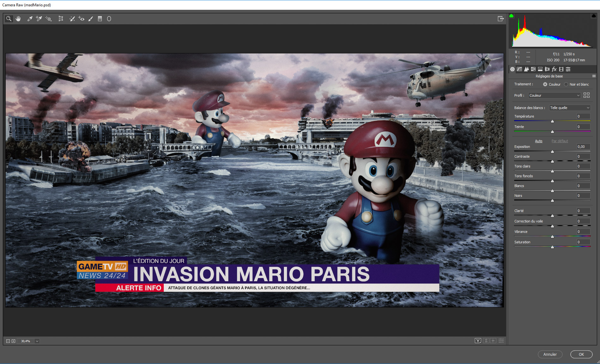
Task: Open the Camera Calibration tab
Action: click(x=561, y=69)
